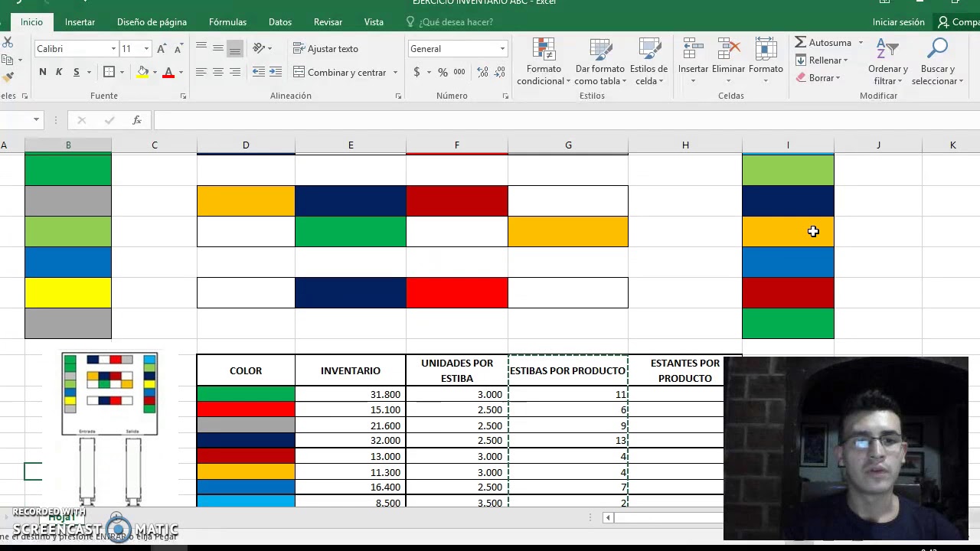Open the Rellenar fill menu
Viewport: 980px width, 551px height.
pyautogui.click(x=821, y=60)
